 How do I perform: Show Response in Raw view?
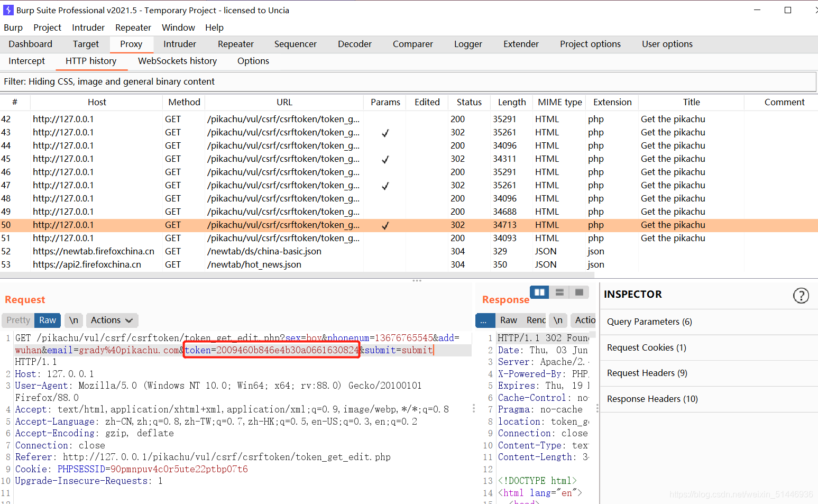coord(508,320)
